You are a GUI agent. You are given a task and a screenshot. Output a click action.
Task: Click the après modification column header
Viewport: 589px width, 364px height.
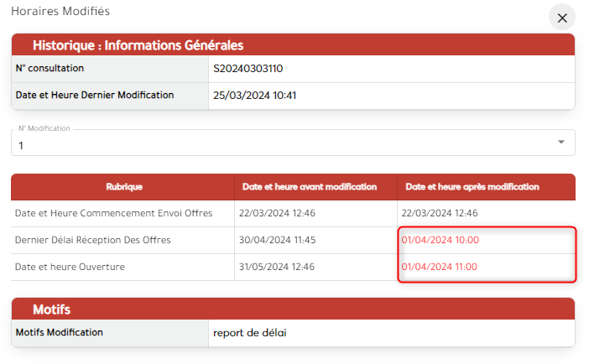pyautogui.click(x=472, y=187)
